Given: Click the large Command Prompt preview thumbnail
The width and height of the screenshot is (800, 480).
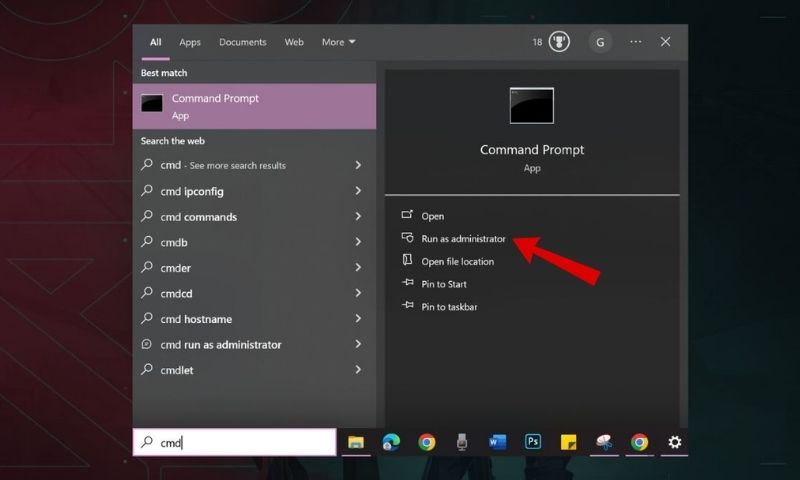Looking at the screenshot, I should pos(532,106).
